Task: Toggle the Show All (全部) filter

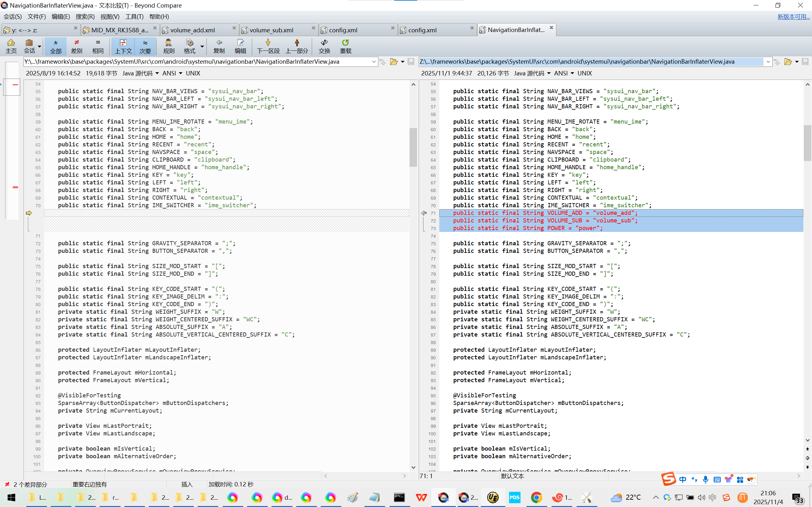Action: click(56, 46)
